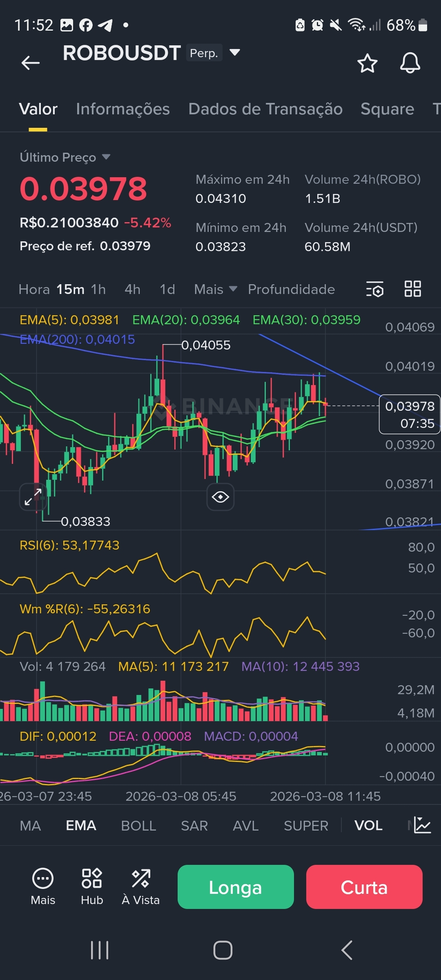Tap EMA(5) legend value
This screenshot has width=441, height=980.
[69, 320]
